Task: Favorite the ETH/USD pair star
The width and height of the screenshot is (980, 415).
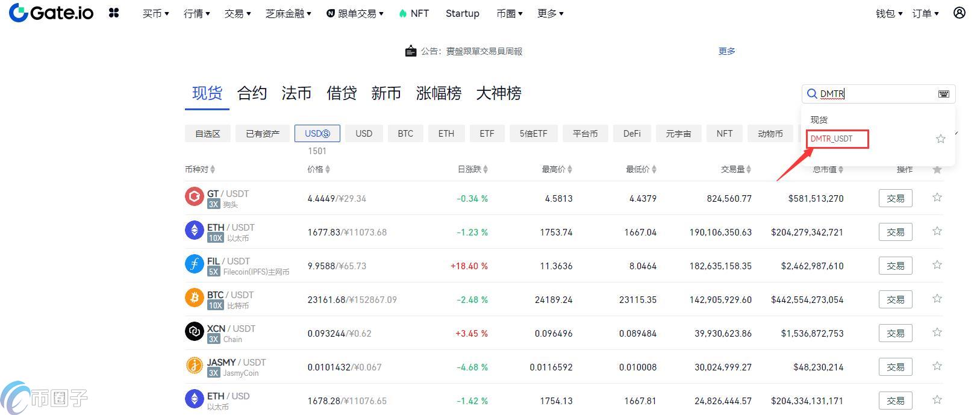Action: pyautogui.click(x=937, y=399)
